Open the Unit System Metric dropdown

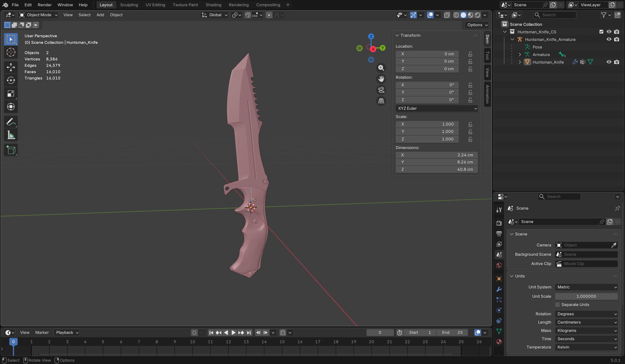(x=587, y=287)
